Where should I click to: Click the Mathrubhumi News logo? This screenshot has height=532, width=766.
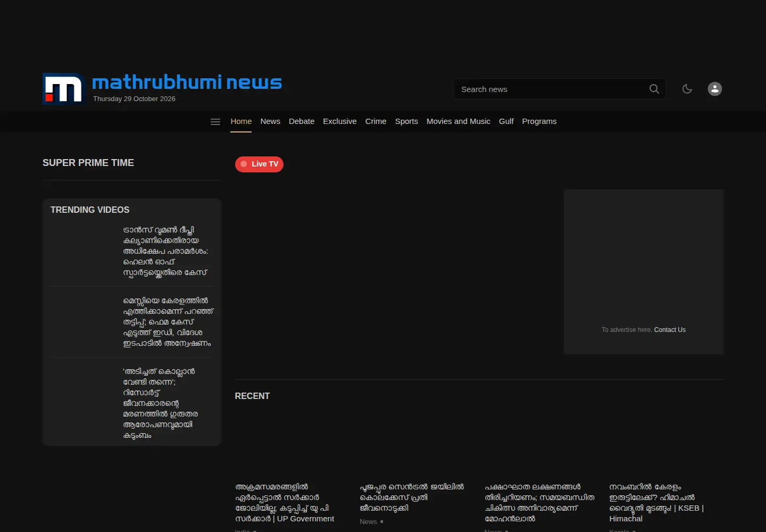(x=162, y=88)
